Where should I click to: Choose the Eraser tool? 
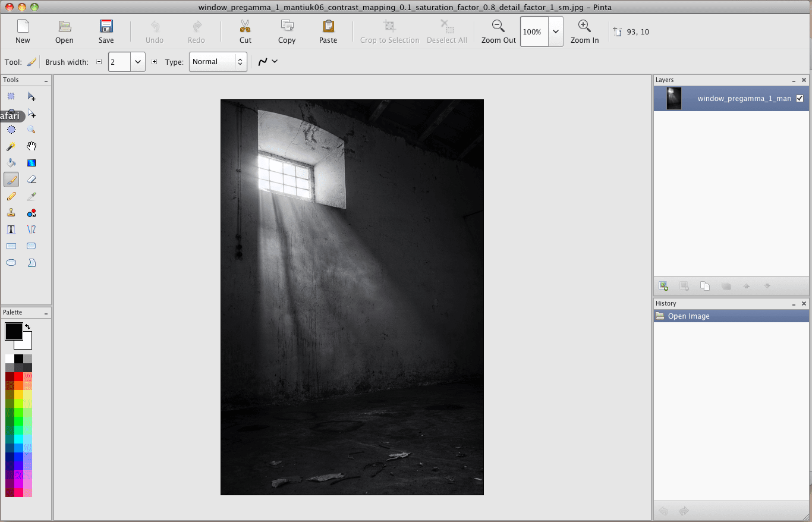pos(32,180)
